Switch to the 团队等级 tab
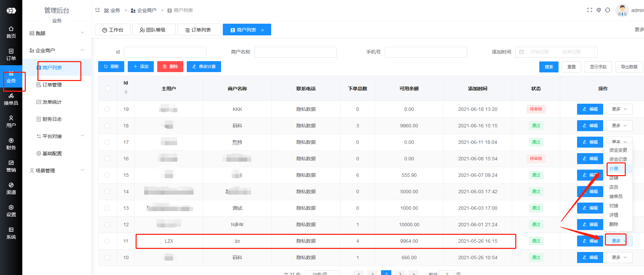 coord(154,30)
